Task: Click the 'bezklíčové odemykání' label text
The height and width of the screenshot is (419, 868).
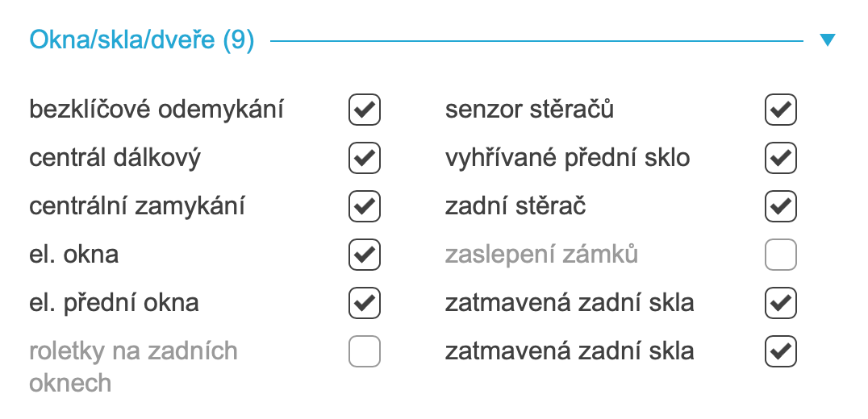Action: point(156,110)
